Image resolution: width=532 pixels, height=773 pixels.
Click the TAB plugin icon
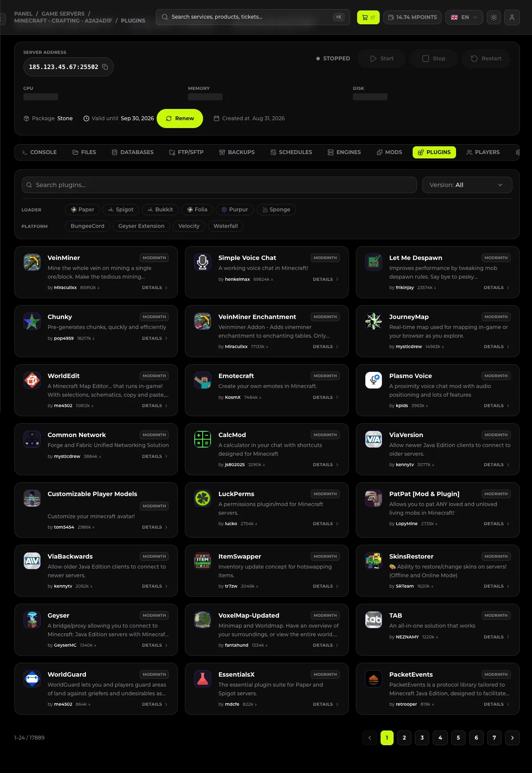(x=374, y=620)
